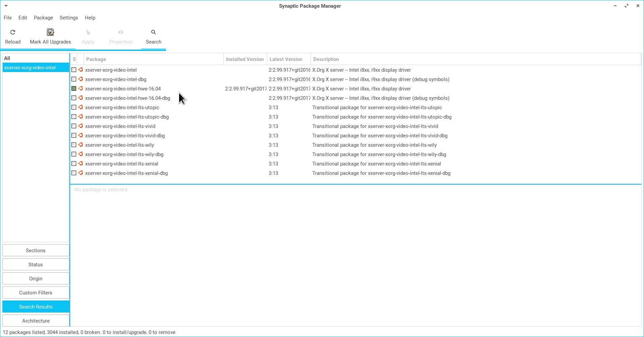
Task: Mark checkbox for xserver-xorg-video-intel-lts-utopic
Action: [74, 108]
